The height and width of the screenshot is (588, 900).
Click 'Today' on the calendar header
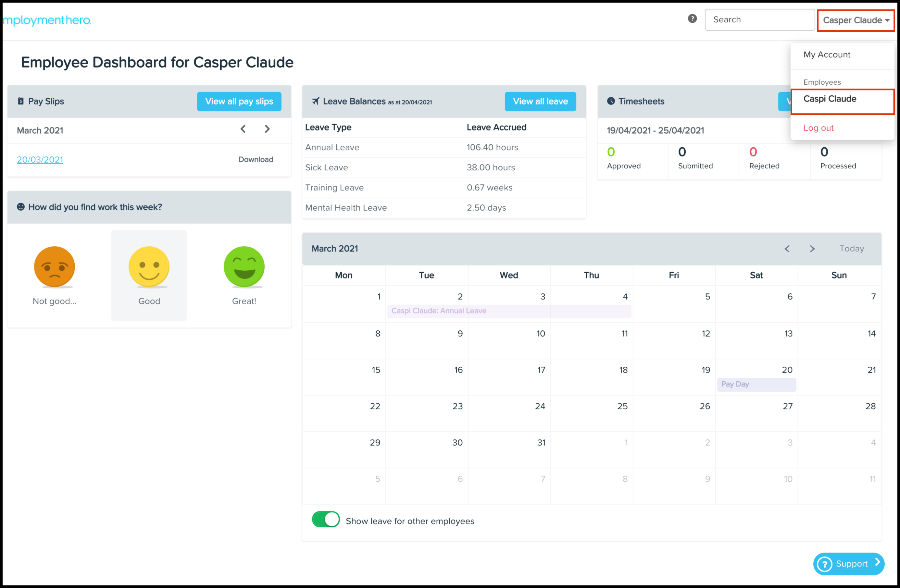tap(851, 249)
